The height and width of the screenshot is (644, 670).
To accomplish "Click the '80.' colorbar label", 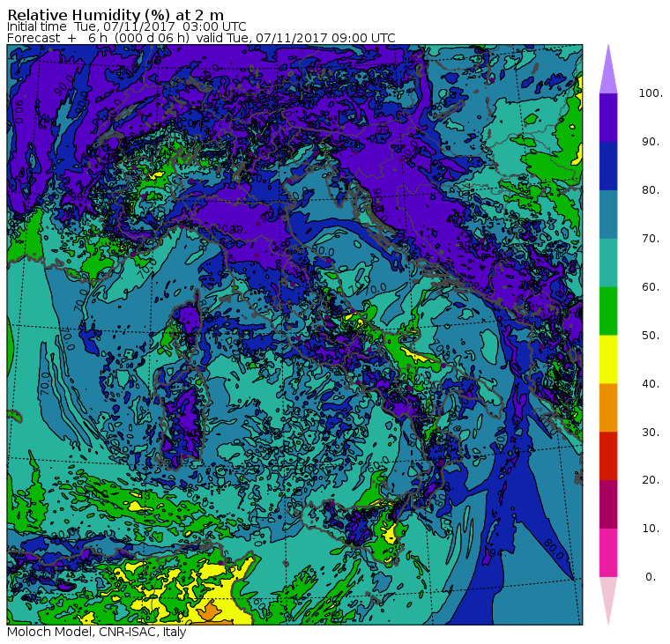I will (x=651, y=190).
